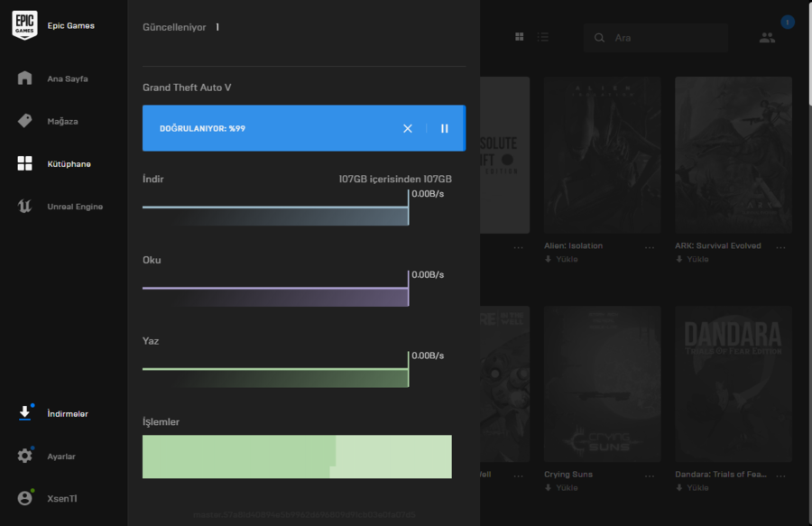Focus the Ara search field
Screen dimensions: 812x526
(656, 38)
